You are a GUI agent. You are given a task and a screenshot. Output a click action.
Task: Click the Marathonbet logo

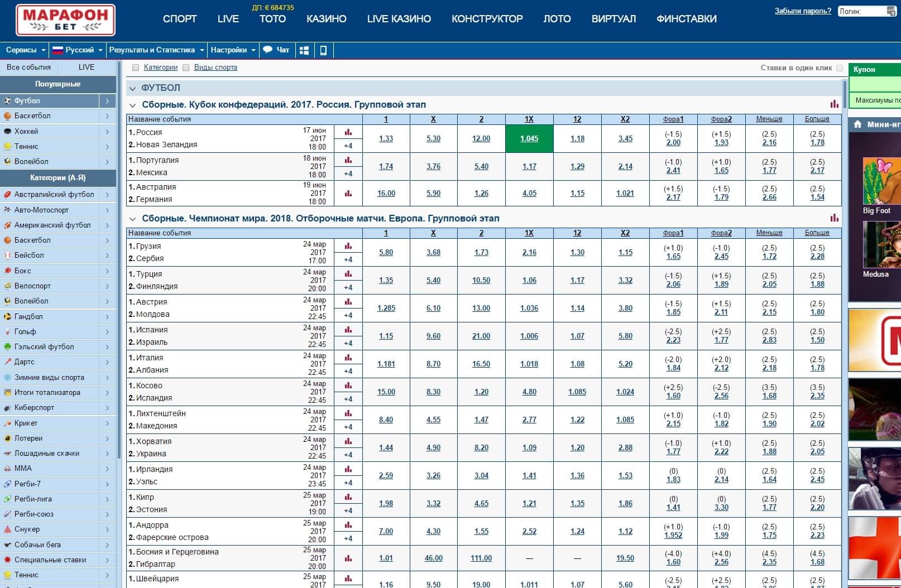coord(65,20)
